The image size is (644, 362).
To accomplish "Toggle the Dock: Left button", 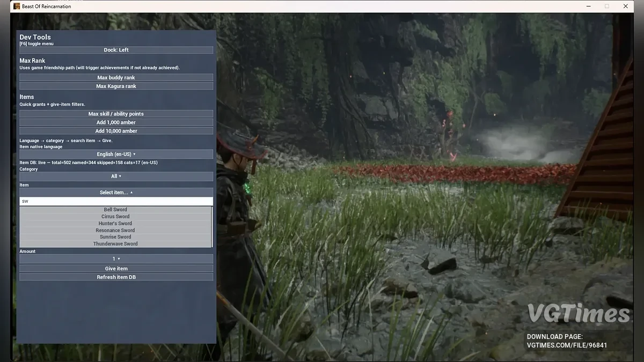I will 116,50.
